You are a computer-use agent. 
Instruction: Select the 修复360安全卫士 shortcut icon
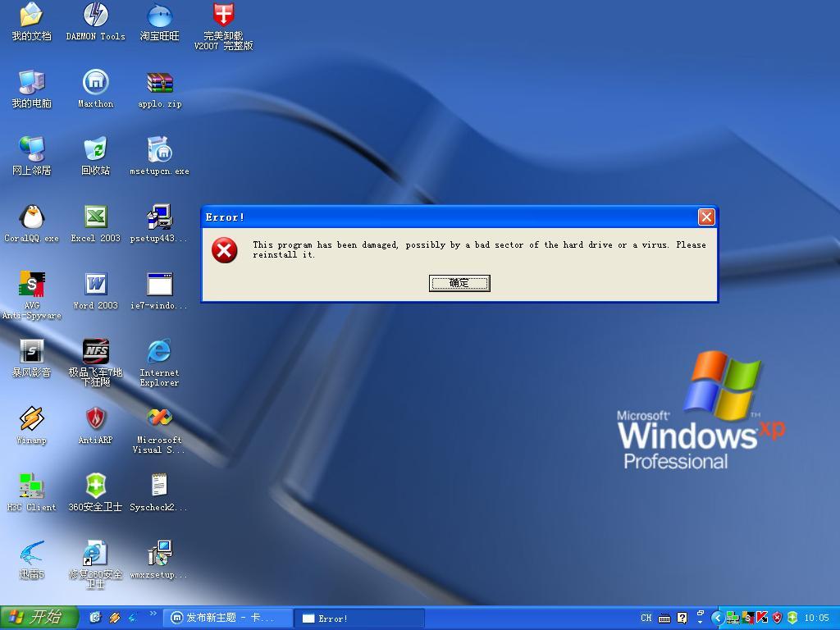click(95, 564)
